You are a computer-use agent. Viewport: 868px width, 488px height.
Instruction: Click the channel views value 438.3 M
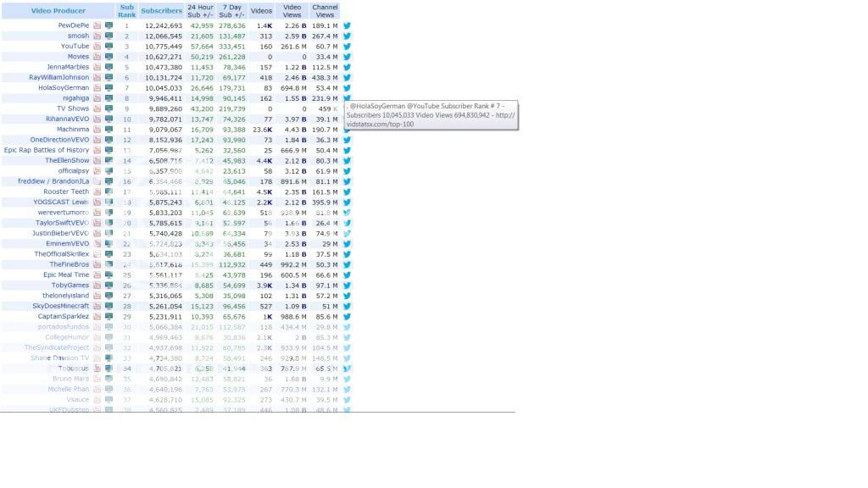[325, 78]
